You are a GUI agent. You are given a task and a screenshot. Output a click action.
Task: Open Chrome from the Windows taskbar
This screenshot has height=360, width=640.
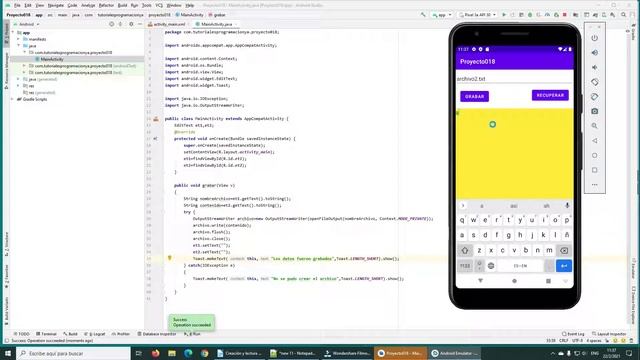click(x=204, y=353)
